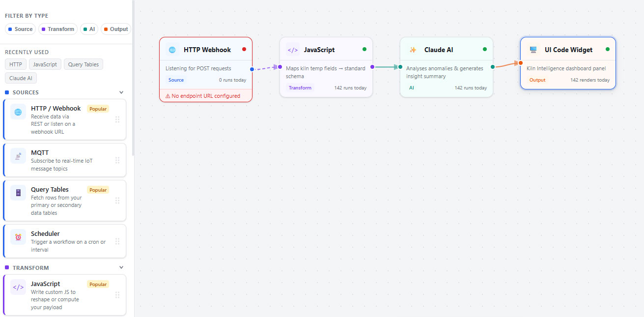Screen dimensions: 644x317
Task: Click the SOURCES section header label
Action: (x=26, y=92)
